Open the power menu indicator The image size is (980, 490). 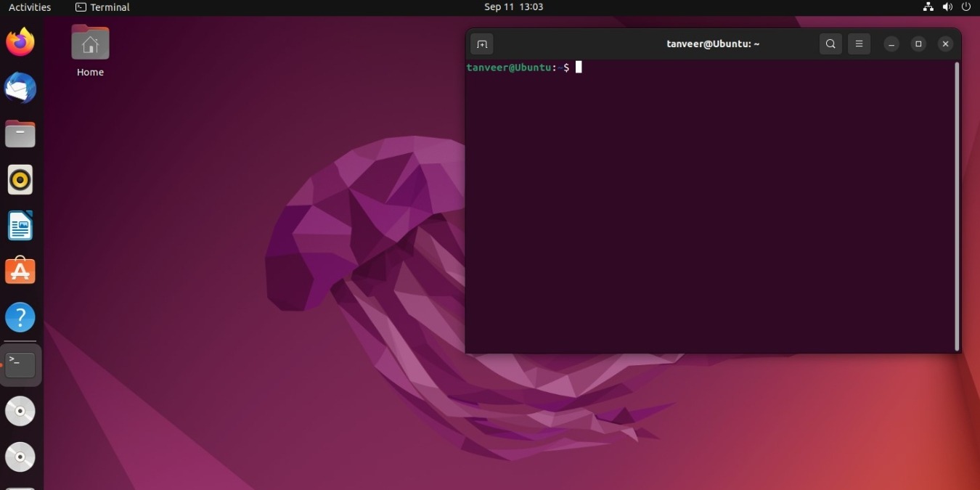click(965, 7)
